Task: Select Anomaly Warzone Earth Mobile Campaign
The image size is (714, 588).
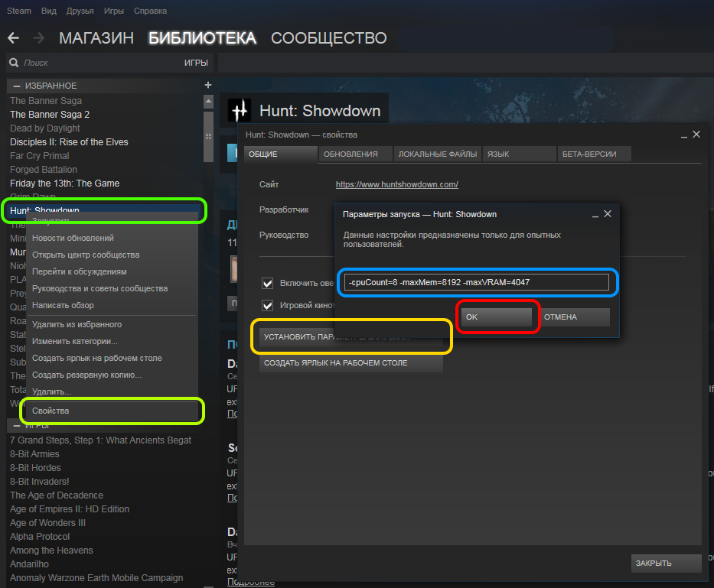Action: [x=96, y=577]
